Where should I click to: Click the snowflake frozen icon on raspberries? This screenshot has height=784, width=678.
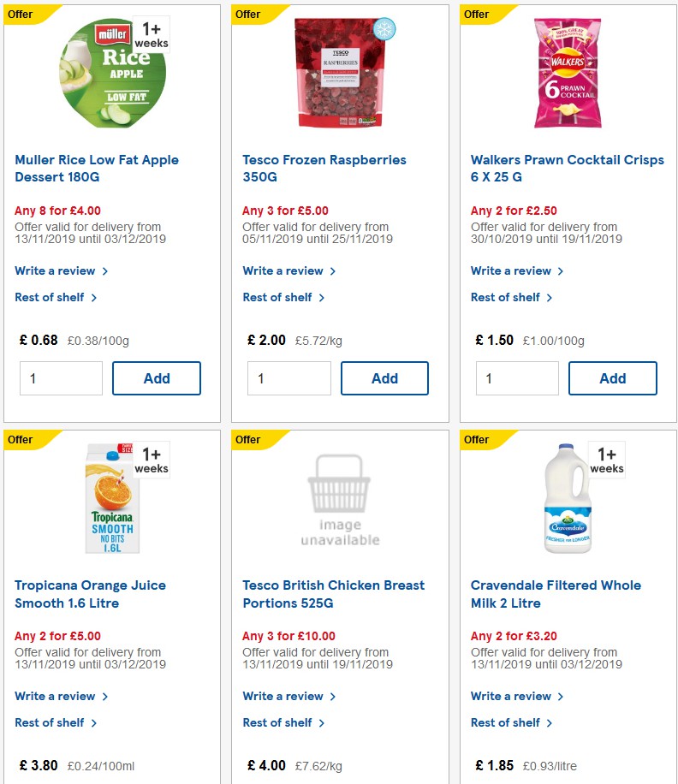385,28
